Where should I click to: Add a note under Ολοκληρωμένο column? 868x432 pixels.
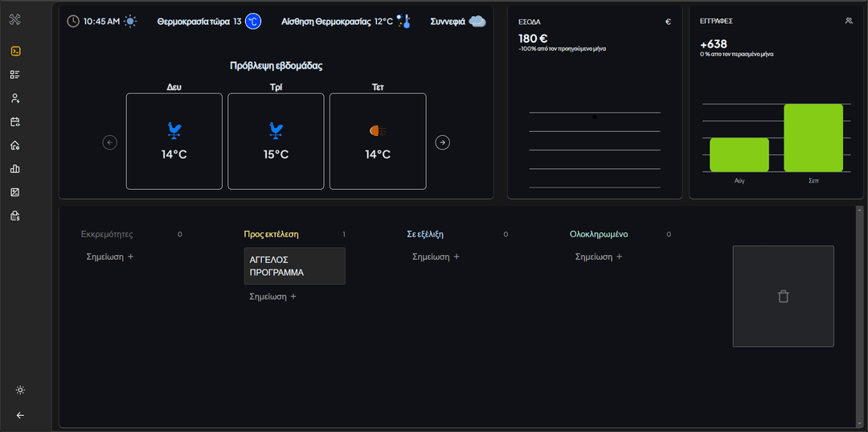tap(599, 257)
